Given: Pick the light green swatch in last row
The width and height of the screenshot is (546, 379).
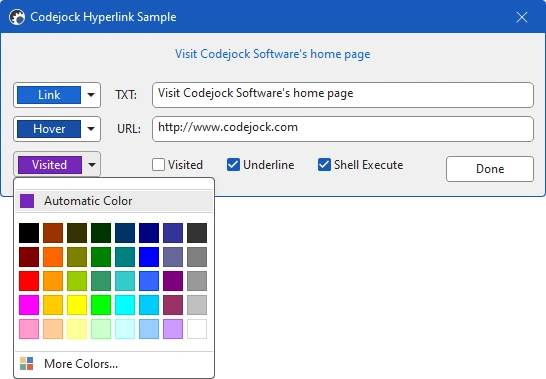Looking at the screenshot, I should pyautogui.click(x=101, y=329).
